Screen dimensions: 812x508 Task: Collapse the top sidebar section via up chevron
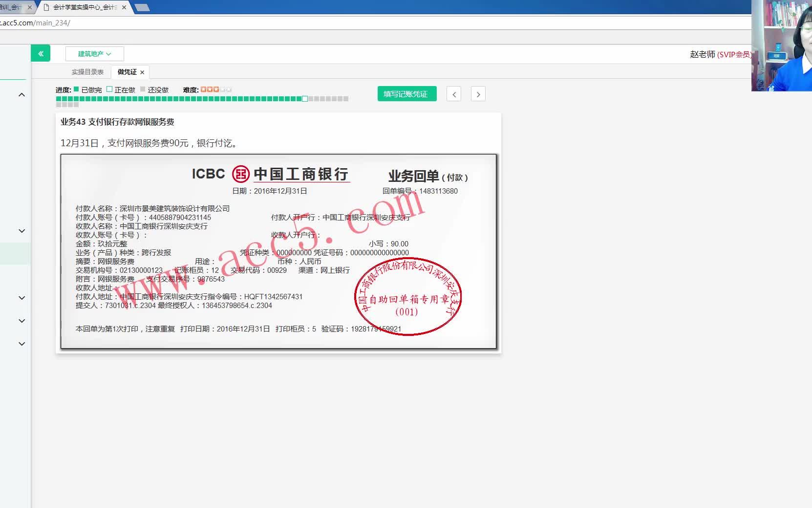pyautogui.click(x=21, y=94)
